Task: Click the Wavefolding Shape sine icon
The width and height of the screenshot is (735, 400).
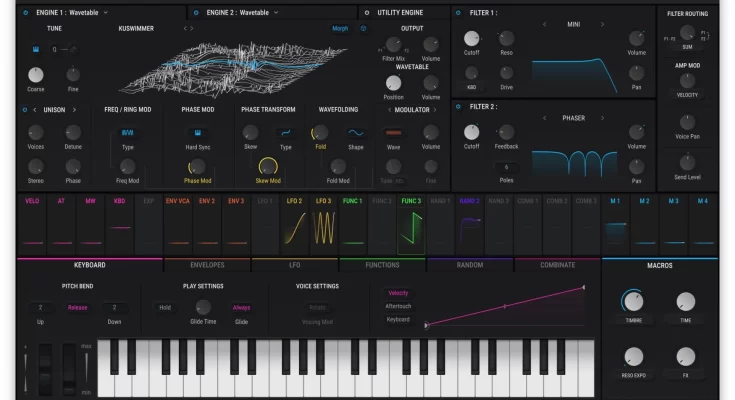Action: tap(356, 132)
